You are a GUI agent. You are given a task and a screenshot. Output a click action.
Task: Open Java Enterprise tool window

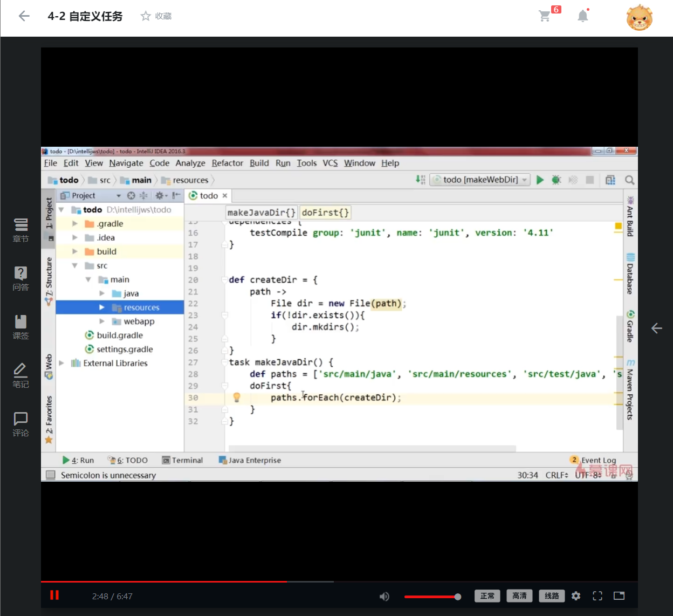tap(250, 460)
